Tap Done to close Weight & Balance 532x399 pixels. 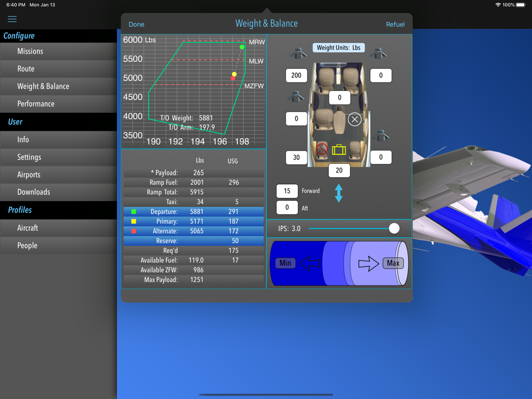[136, 24]
